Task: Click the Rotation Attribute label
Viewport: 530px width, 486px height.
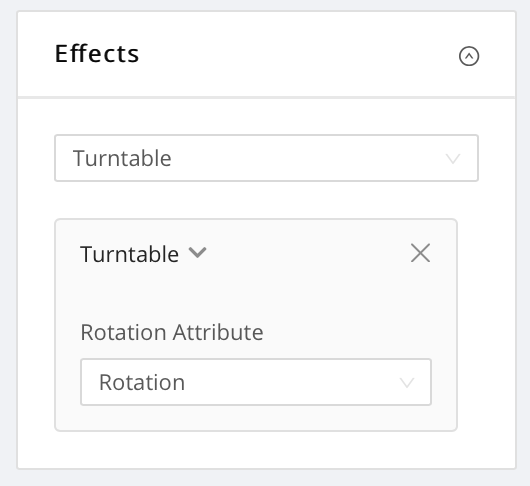Action: point(172,332)
